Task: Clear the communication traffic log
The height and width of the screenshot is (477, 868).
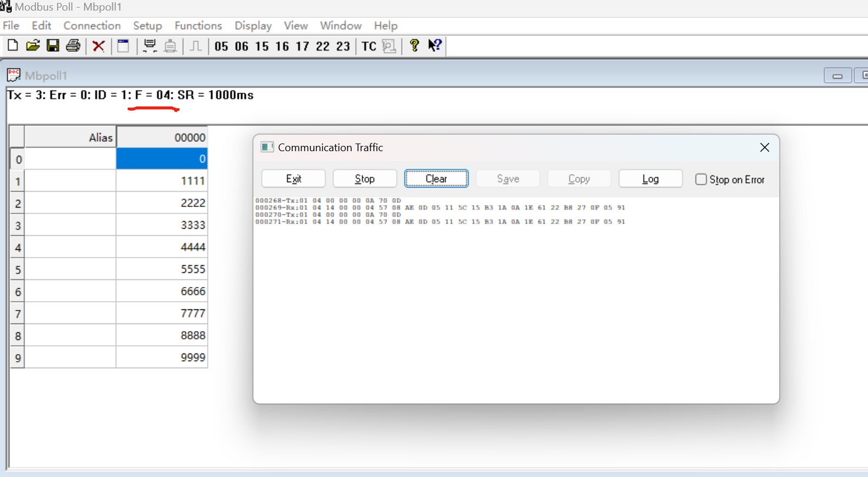Action: [436, 179]
